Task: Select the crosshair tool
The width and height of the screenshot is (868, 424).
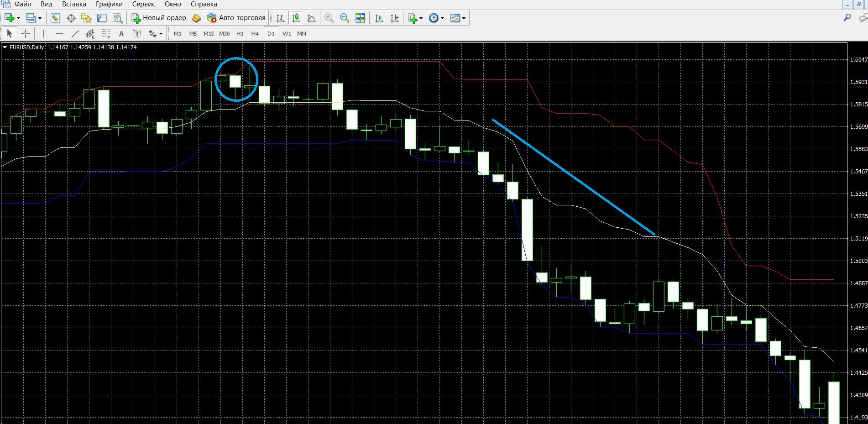Action: [26, 33]
